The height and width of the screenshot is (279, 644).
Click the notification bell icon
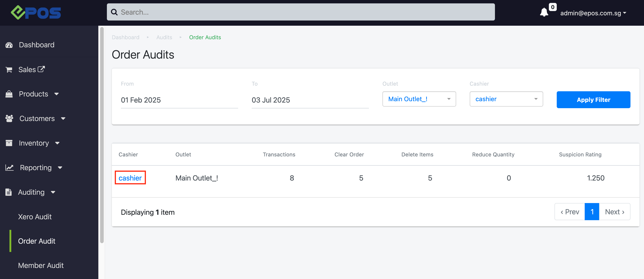pyautogui.click(x=544, y=12)
